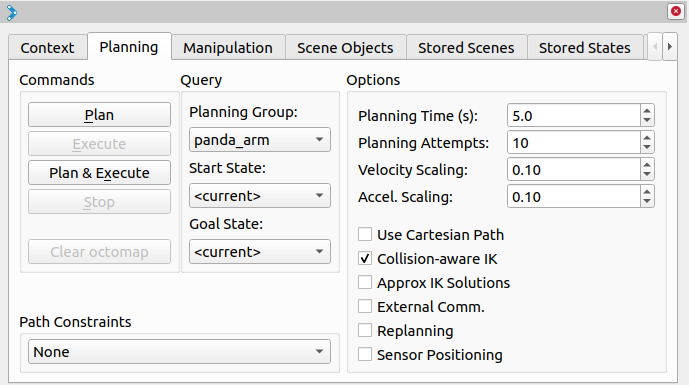
Task: Decrease Accel. Scaling with down arrow
Action: 647,202
